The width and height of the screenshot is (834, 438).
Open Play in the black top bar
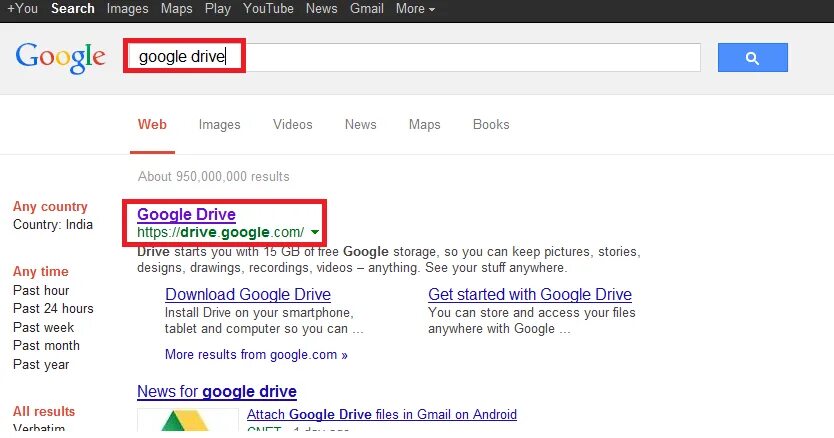(x=218, y=9)
